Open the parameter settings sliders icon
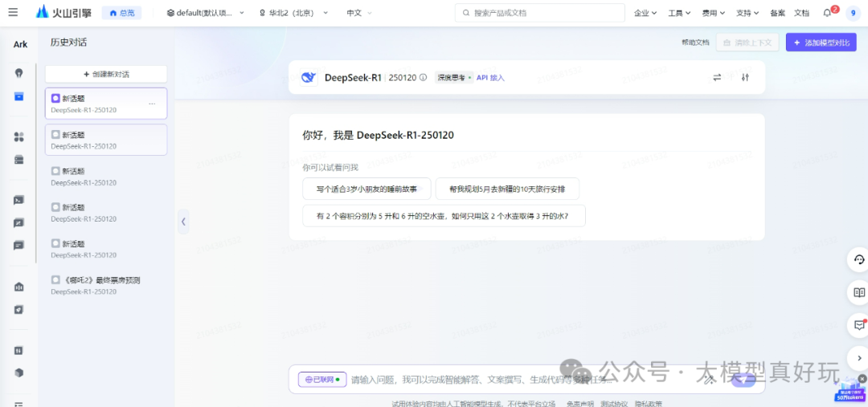This screenshot has width=868, height=407. [x=745, y=77]
